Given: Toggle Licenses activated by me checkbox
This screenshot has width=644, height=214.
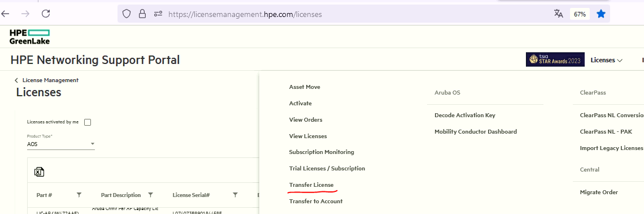Looking at the screenshot, I should 88,122.
